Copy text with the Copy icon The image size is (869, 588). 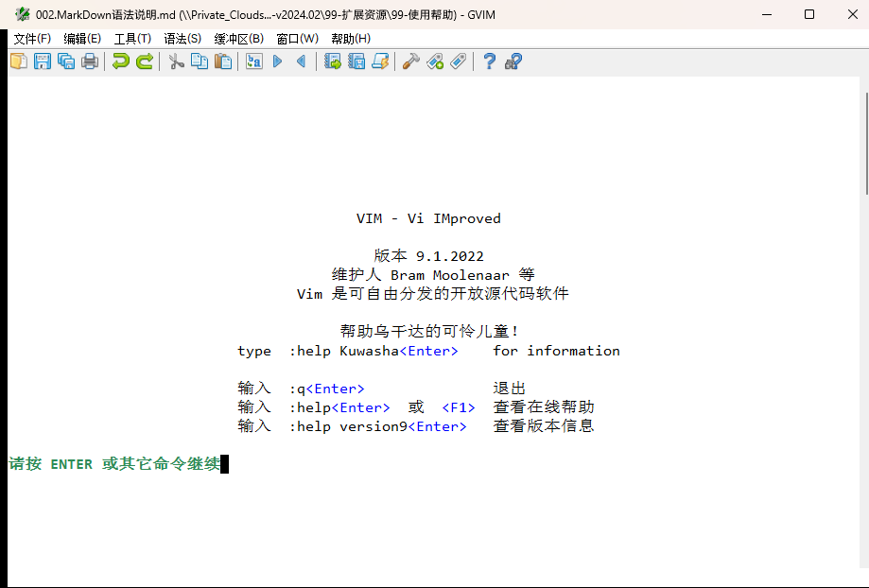tap(200, 61)
